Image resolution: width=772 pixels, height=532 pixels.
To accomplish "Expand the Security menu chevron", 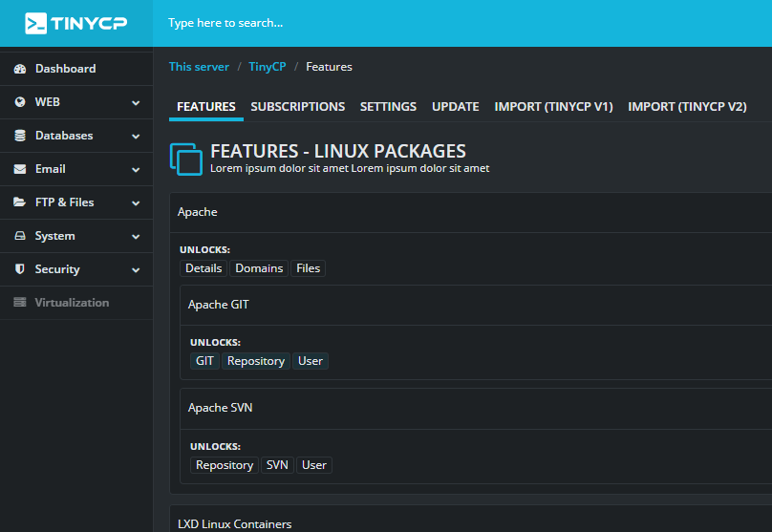I will [x=136, y=270].
